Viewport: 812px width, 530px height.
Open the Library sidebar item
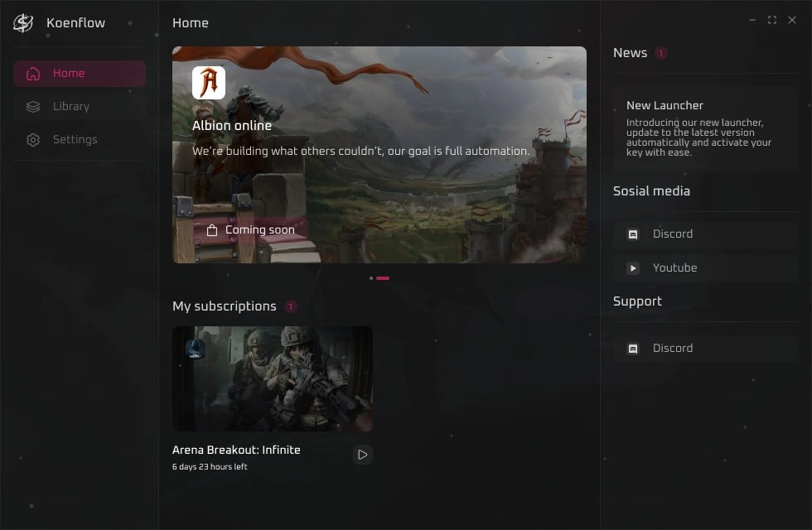pyautogui.click(x=80, y=107)
